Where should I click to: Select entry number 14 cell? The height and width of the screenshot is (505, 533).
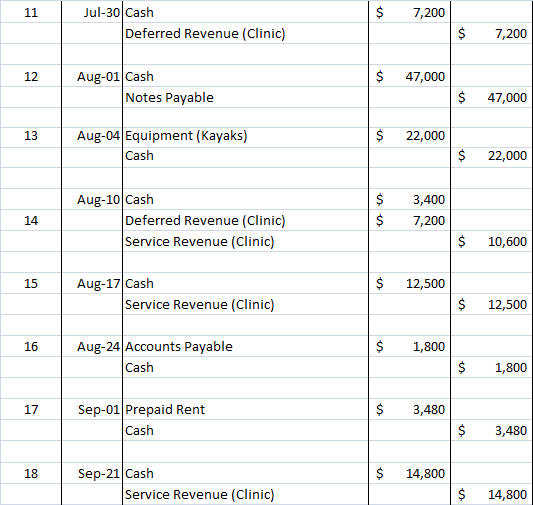click(31, 220)
